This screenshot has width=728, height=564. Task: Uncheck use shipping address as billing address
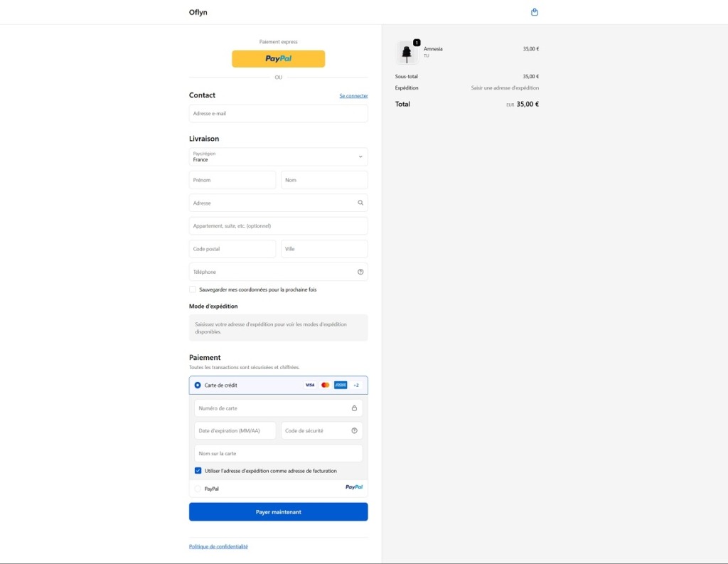pyautogui.click(x=198, y=471)
